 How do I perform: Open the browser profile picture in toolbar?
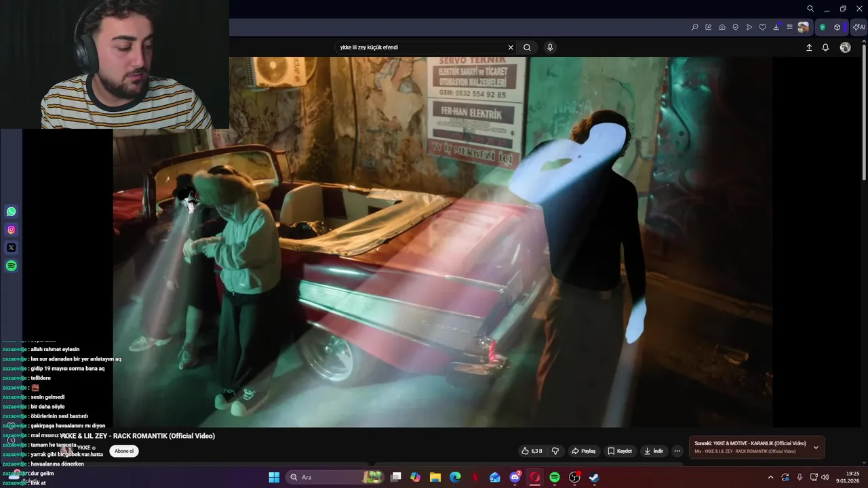(804, 27)
